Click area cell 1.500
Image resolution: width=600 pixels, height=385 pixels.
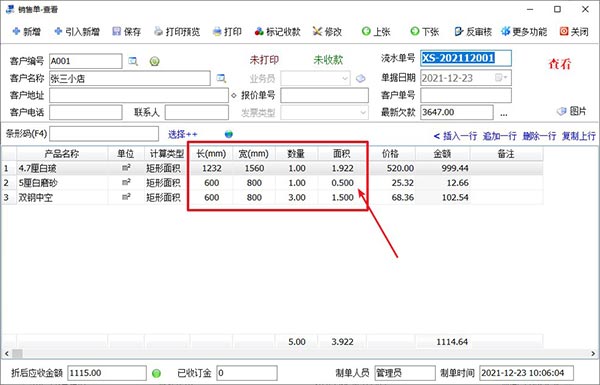pyautogui.click(x=342, y=197)
